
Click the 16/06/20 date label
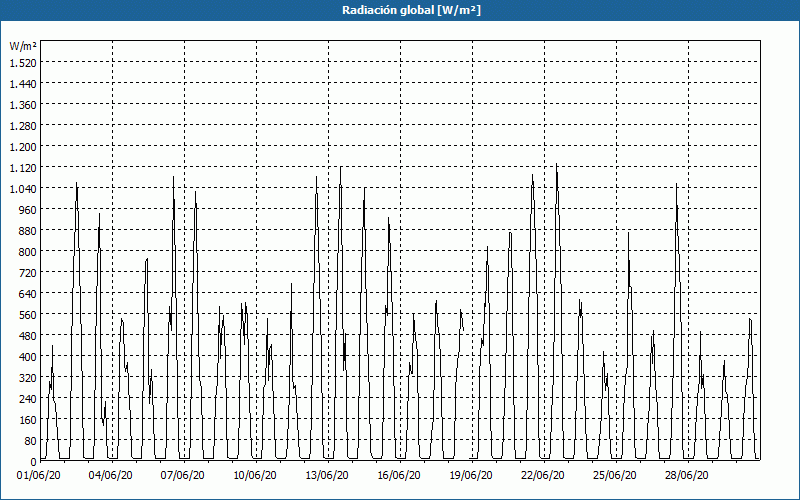coord(399,475)
